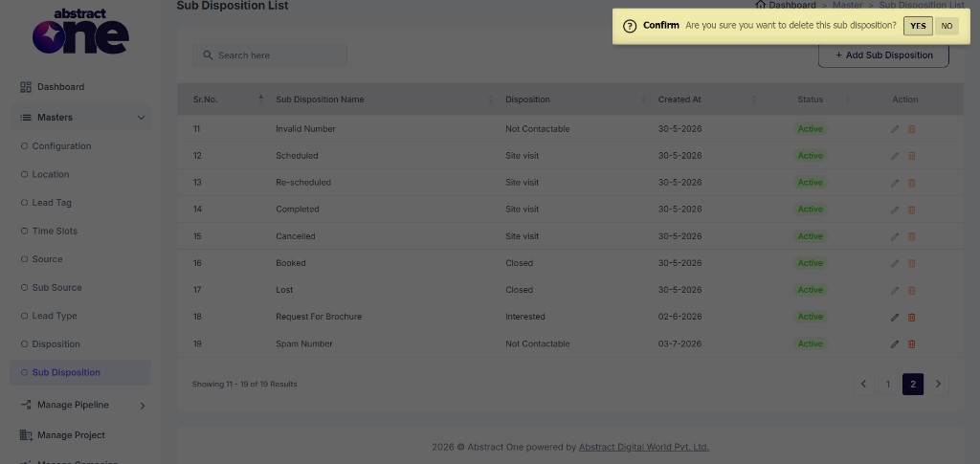Edit the Completed row
This screenshot has width=980, height=464.
point(895,210)
